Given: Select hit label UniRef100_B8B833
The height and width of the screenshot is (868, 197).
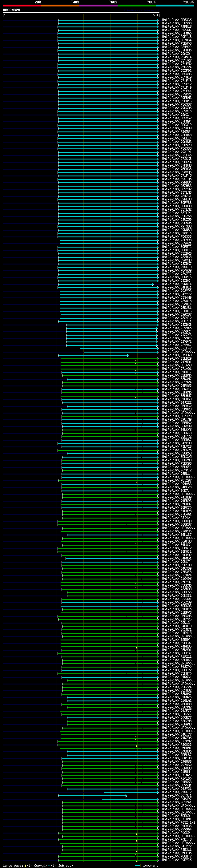Looking at the screenshot, I should (177, 206).
